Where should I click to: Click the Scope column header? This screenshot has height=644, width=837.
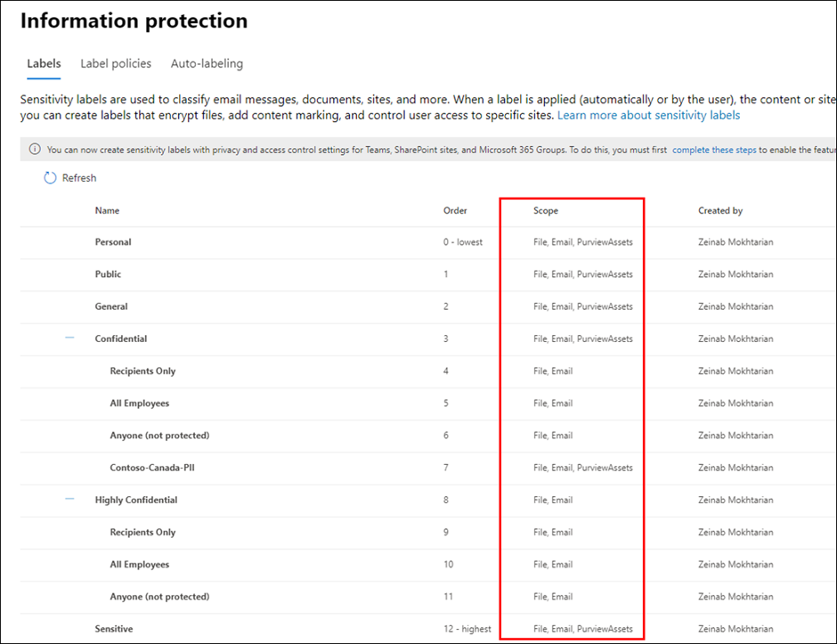546,210
